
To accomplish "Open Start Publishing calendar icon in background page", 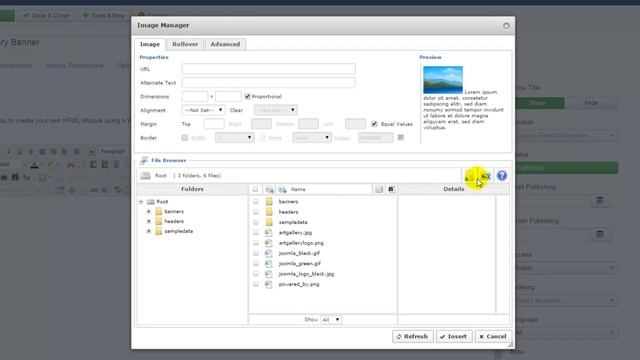I will pos(600,200).
